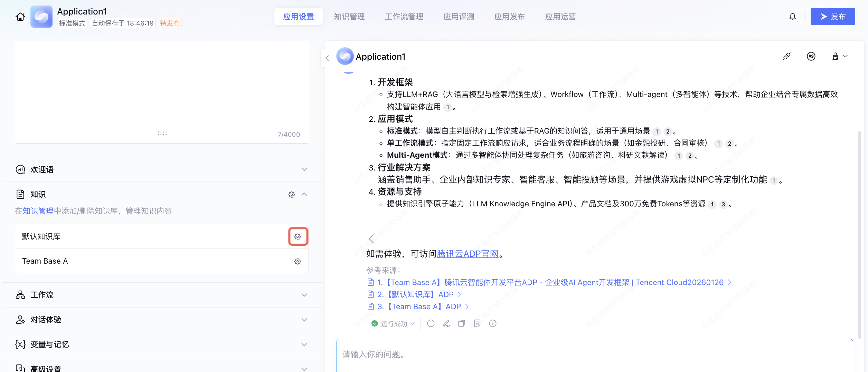Open the 腾讯云ADP官网 link
Image resolution: width=868 pixels, height=372 pixels.
pyautogui.click(x=468, y=254)
